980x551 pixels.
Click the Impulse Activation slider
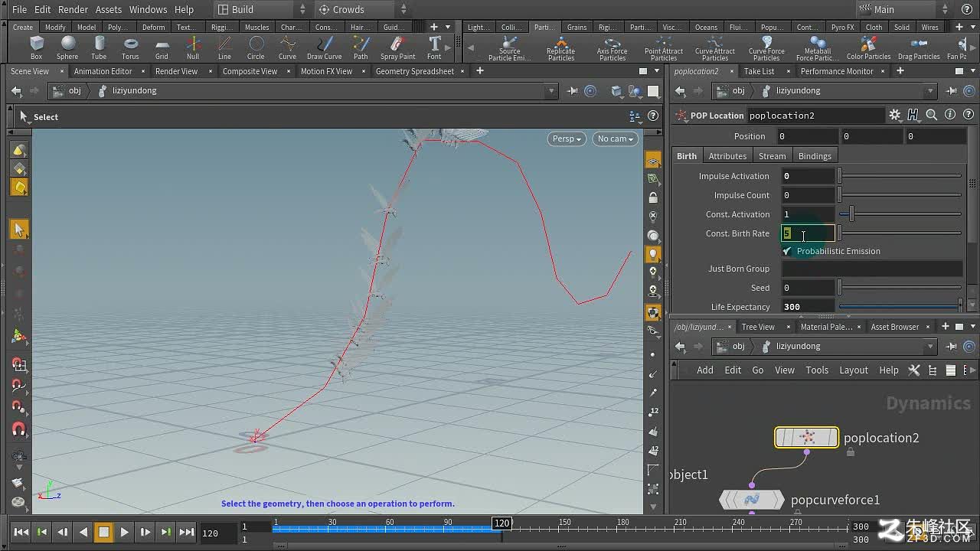[x=900, y=176]
